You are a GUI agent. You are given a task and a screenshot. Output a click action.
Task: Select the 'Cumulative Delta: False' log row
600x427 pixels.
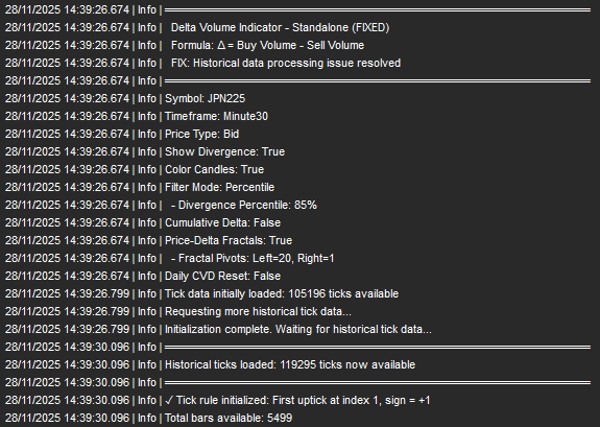[222, 222]
